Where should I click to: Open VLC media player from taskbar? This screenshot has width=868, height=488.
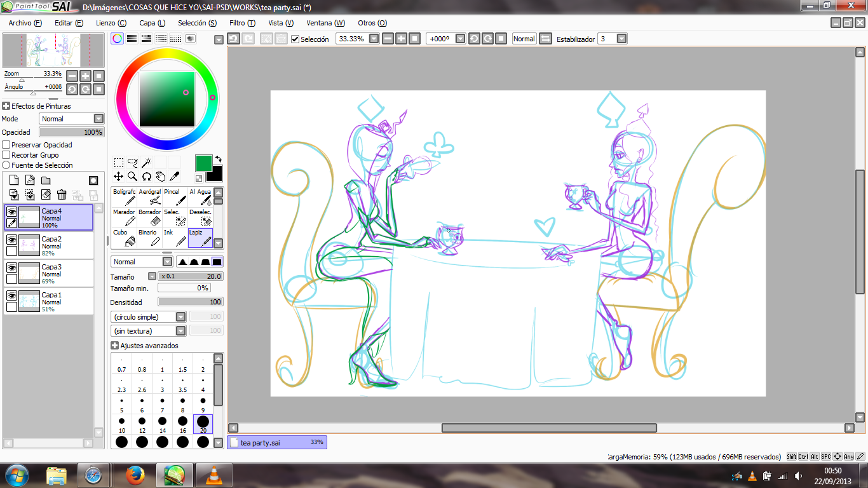tap(213, 475)
